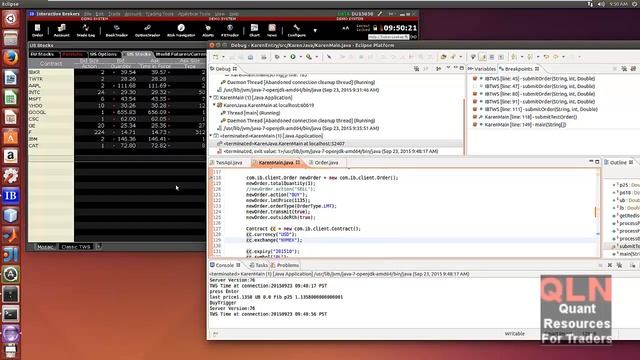Toggle the KarenMain line 149 breakpoint checkbox
This screenshot has width=640, height=360.
pos(475,124)
